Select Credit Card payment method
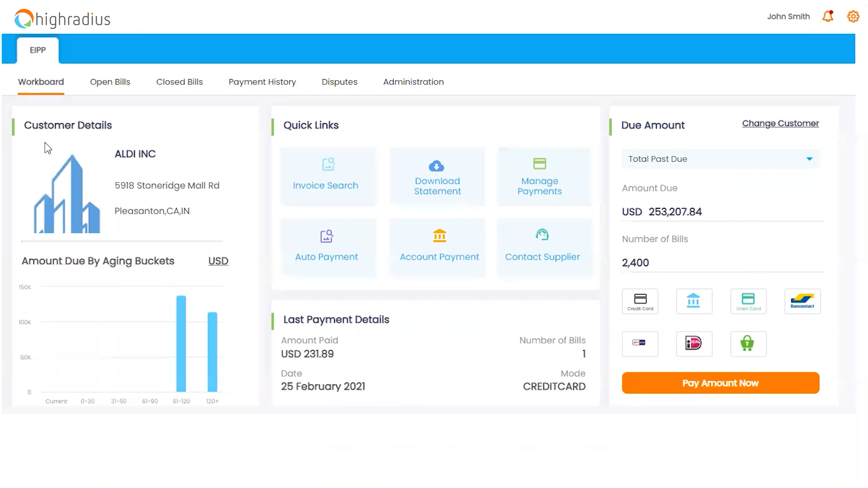This screenshot has width=868, height=488. pyautogui.click(x=640, y=301)
